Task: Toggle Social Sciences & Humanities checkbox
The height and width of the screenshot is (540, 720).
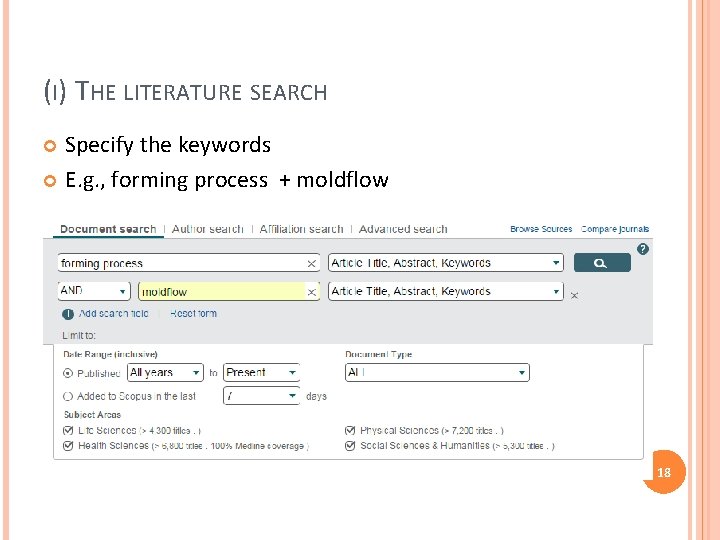Action: pos(350,445)
